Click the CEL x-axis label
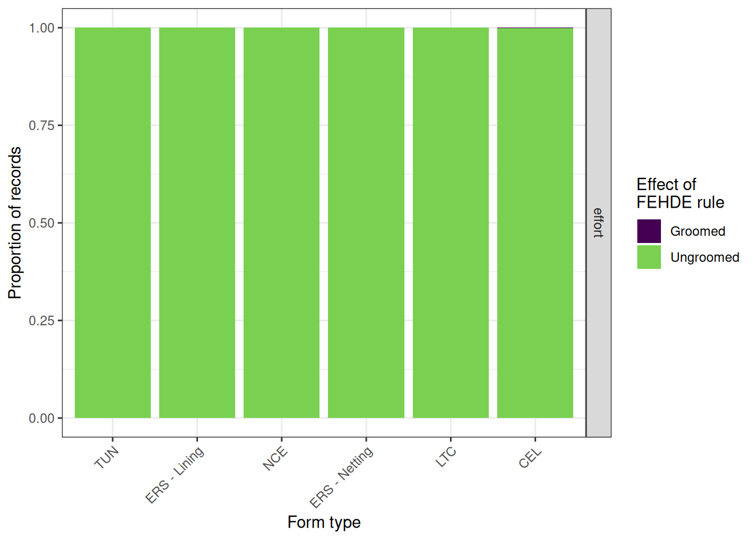 (530, 458)
